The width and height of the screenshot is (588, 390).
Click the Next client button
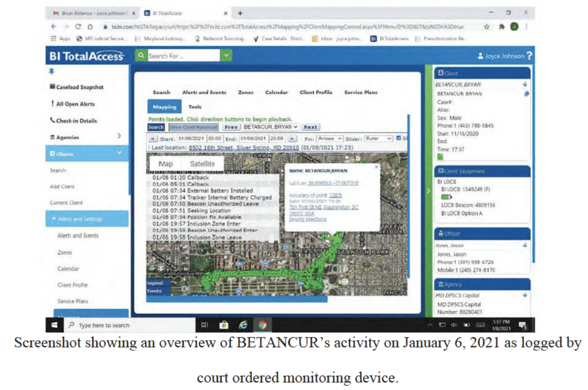[310, 127]
